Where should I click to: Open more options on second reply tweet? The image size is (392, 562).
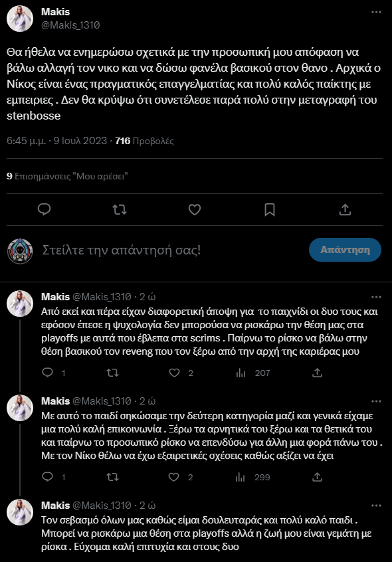[376, 401]
